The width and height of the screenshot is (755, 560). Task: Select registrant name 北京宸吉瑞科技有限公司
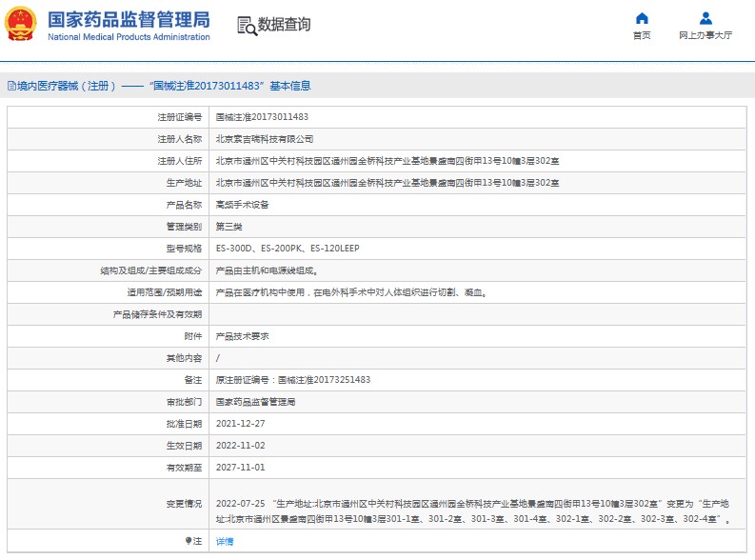tap(265, 139)
